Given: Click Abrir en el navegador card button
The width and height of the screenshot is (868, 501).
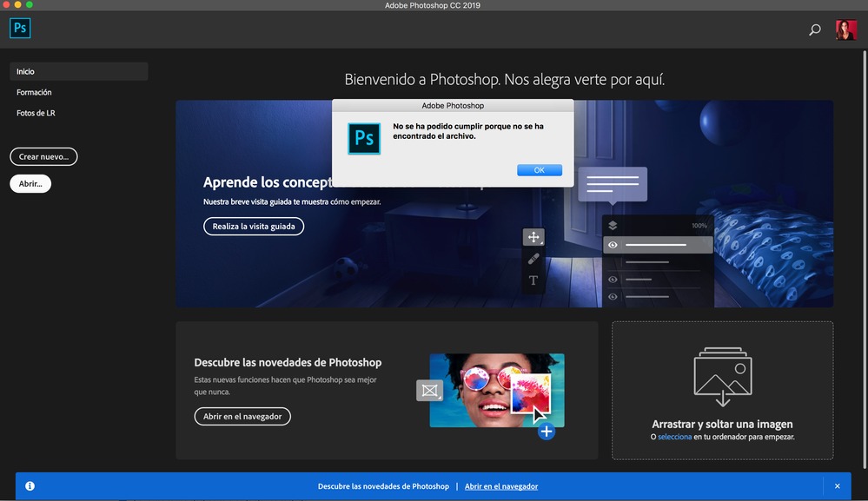Looking at the screenshot, I should [x=242, y=417].
